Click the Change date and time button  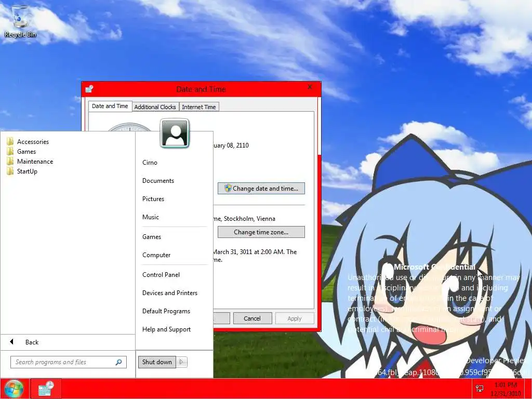pyautogui.click(x=261, y=188)
